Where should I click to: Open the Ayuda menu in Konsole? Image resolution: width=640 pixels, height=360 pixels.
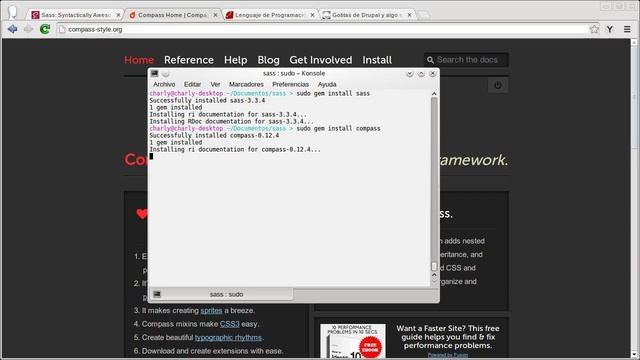[327, 84]
